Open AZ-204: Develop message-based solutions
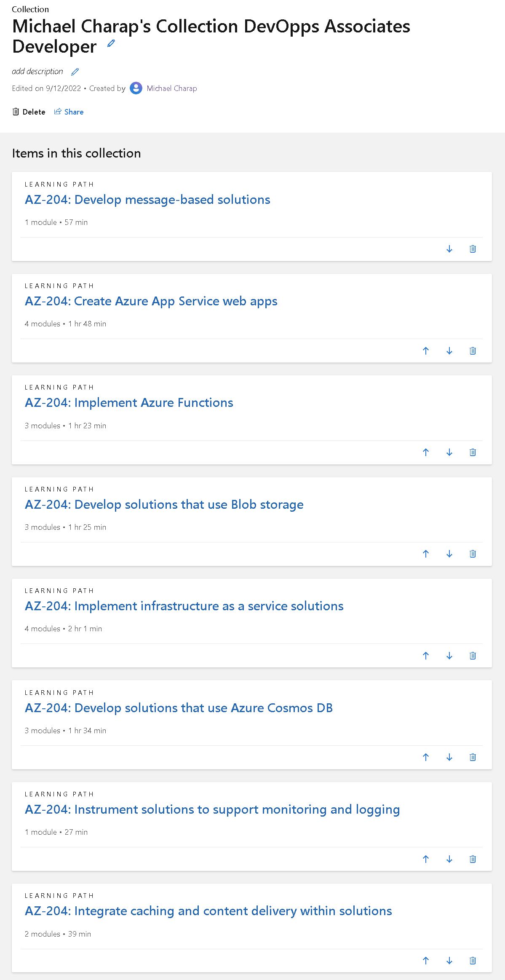The image size is (505, 980). [x=147, y=200]
